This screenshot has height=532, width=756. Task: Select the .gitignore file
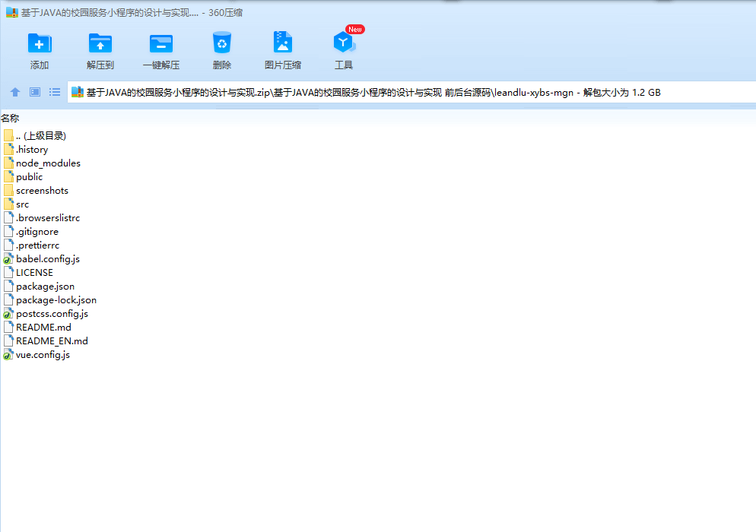point(37,232)
